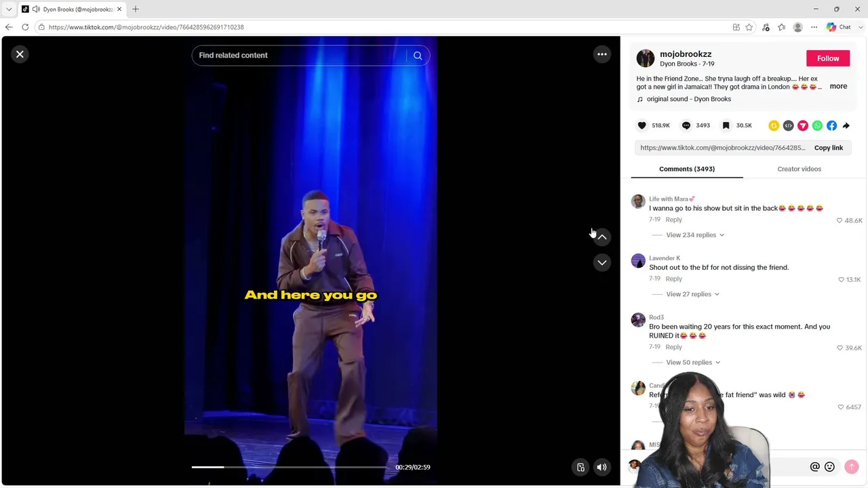This screenshot has width=868, height=488.
Task: Mention someone using the @ icon
Action: coord(815,466)
